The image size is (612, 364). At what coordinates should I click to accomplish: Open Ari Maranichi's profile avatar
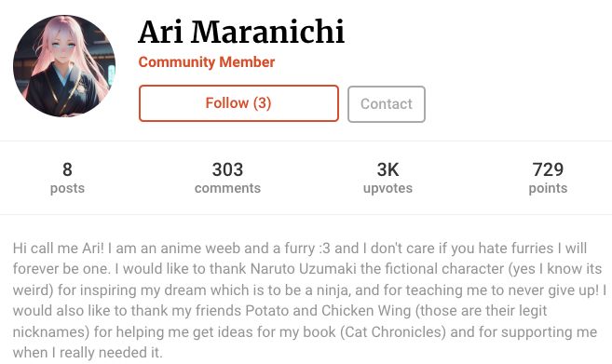64,65
